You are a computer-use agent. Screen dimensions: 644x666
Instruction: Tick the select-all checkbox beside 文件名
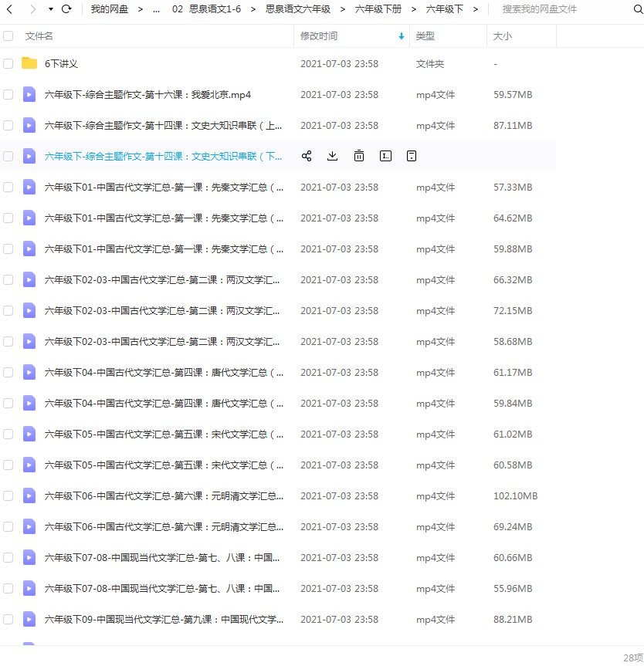[8, 35]
